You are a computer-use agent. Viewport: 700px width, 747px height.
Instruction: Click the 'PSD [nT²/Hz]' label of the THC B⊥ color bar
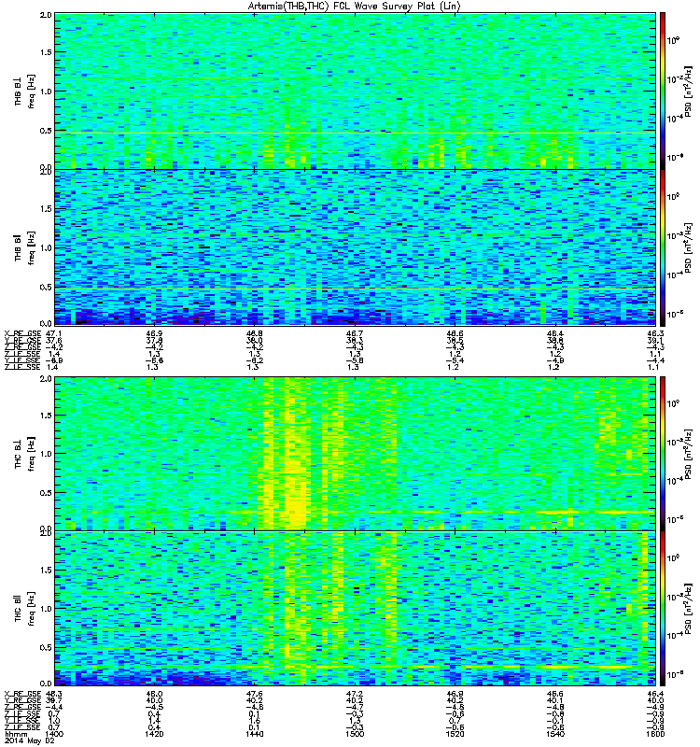(x=688, y=454)
